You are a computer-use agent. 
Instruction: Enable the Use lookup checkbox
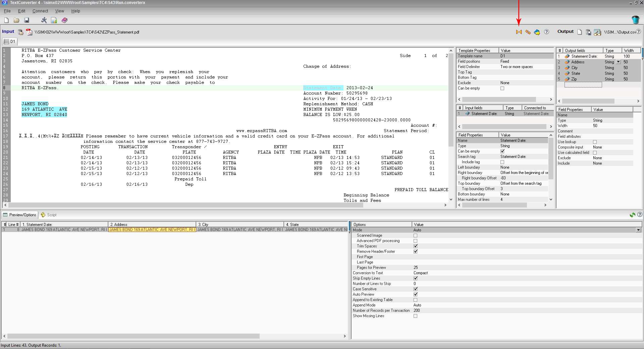(x=595, y=142)
